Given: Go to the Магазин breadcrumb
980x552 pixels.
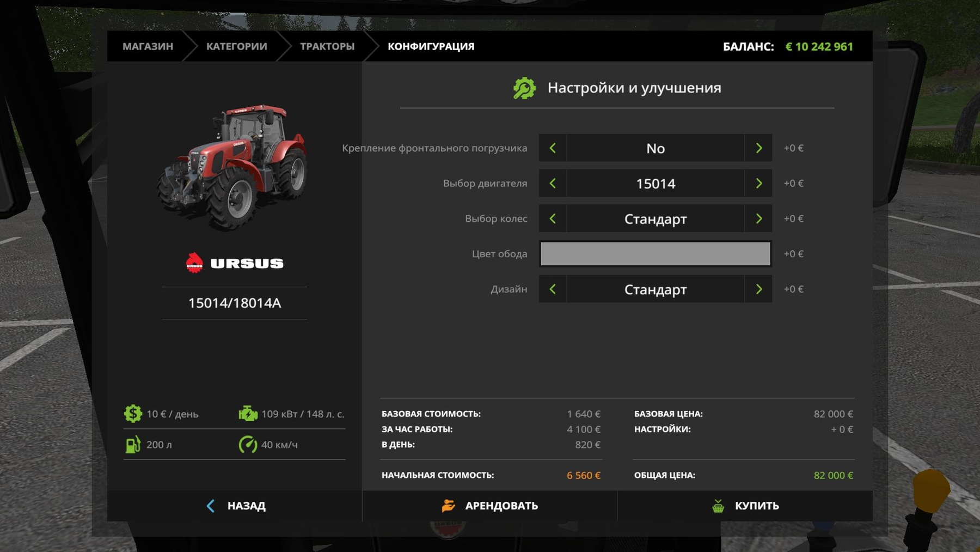Looking at the screenshot, I should point(148,46).
